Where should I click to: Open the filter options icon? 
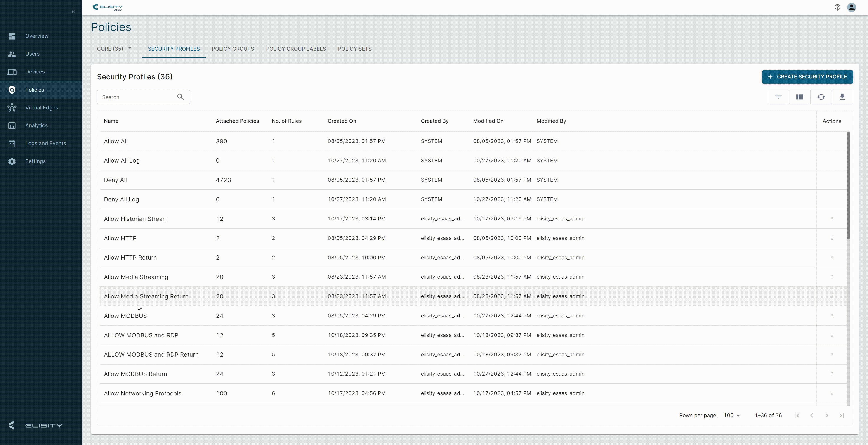[778, 97]
